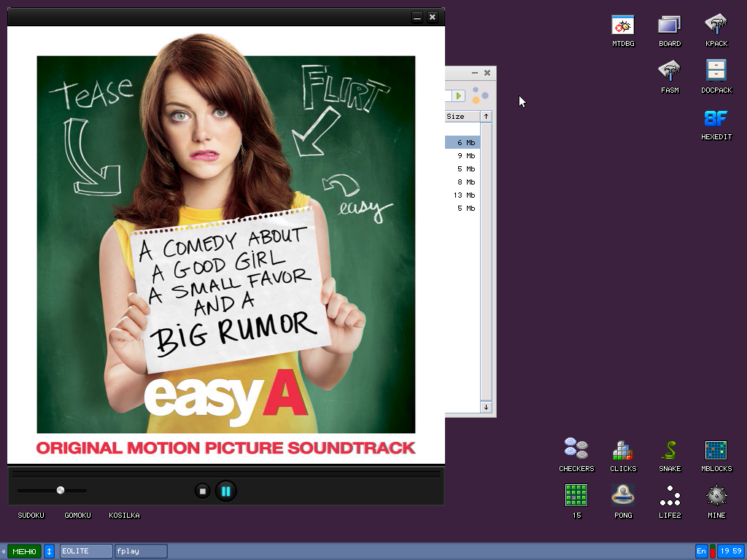This screenshot has width=747, height=560.
Task: Click the playback progress bar
Action: (x=225, y=474)
